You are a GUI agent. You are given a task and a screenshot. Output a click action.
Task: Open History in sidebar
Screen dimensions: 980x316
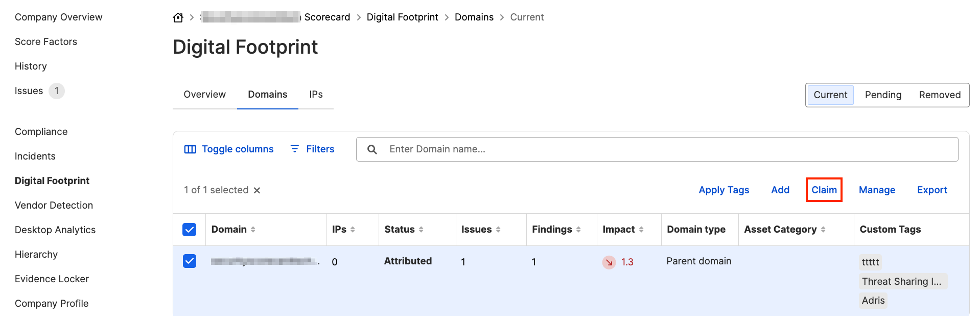31,66
